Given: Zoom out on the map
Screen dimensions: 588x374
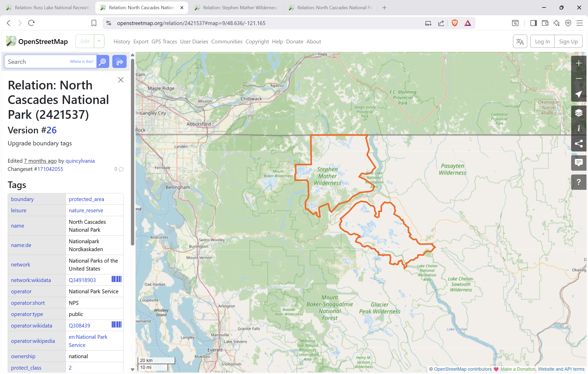Looking at the screenshot, I should [579, 78].
